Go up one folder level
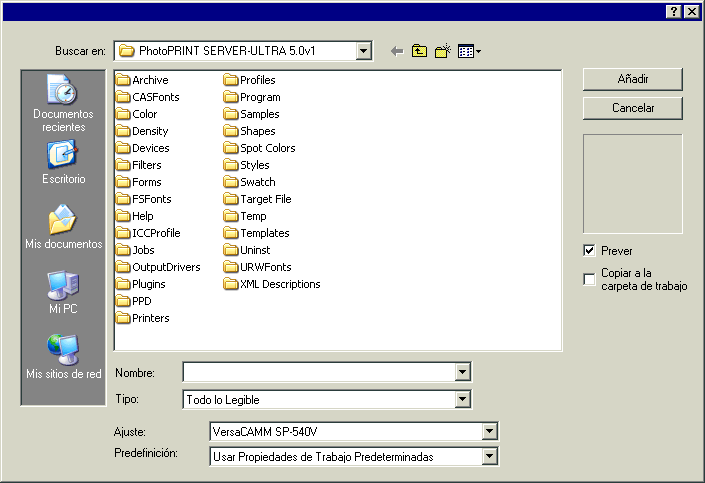Screen dimensions: 705x483 coord(419,51)
